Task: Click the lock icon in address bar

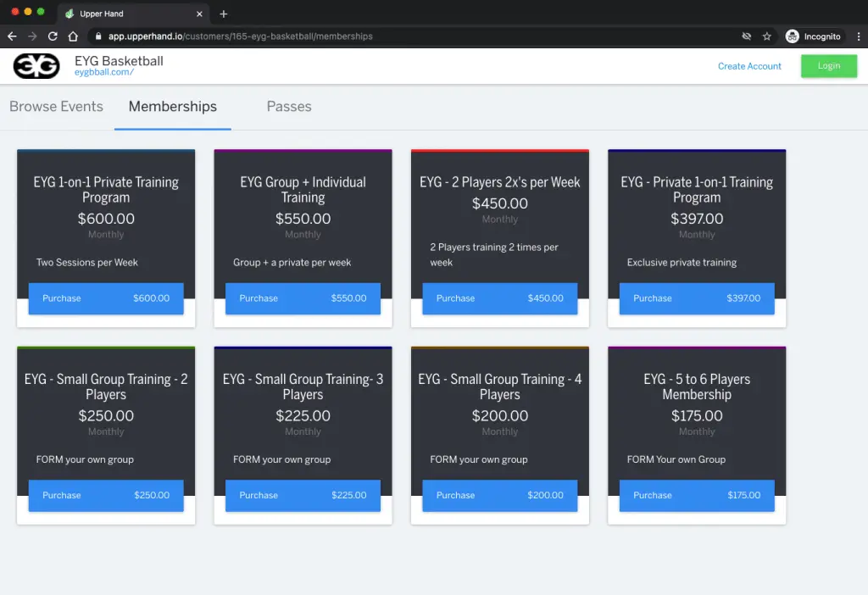Action: (98, 36)
